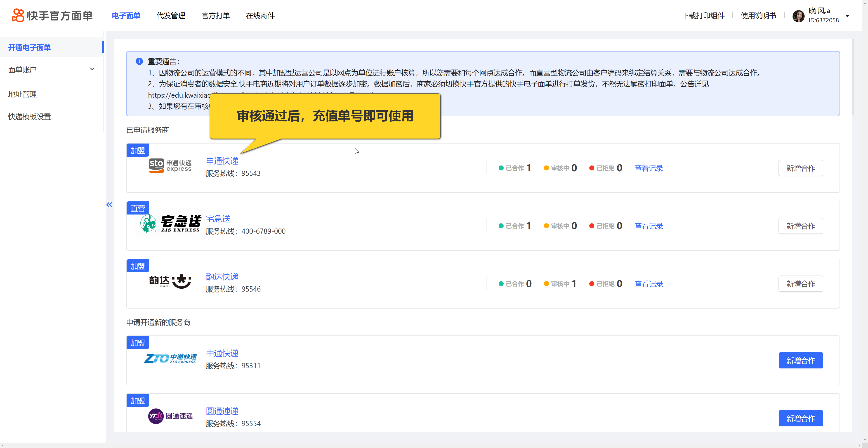The height and width of the screenshot is (448, 868).
Task: Click the ZTO Express logo
Action: (x=170, y=358)
